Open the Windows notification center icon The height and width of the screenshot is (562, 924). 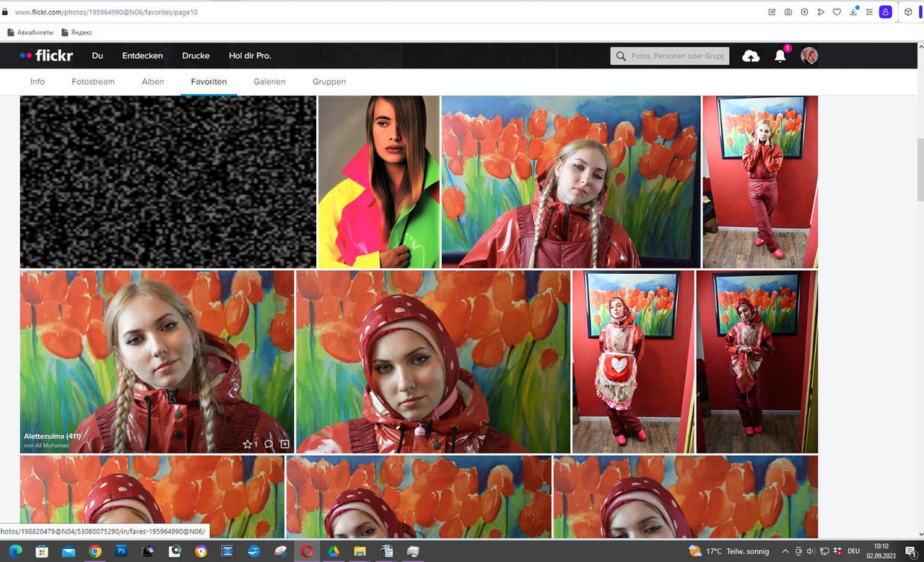pyautogui.click(x=910, y=551)
